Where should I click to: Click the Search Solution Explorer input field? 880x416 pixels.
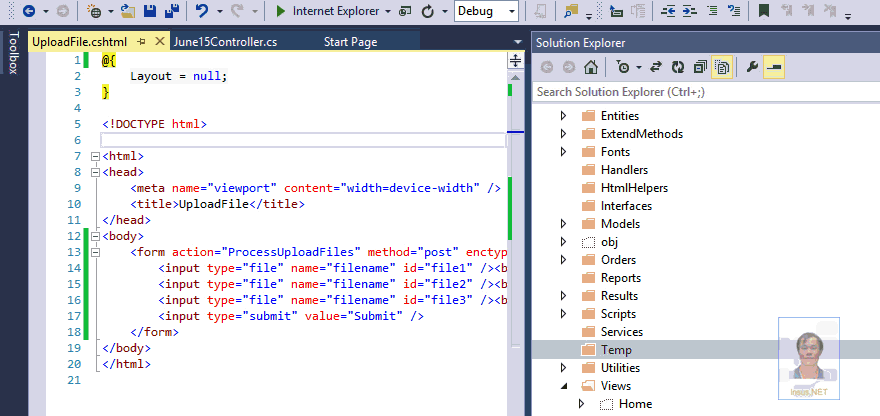(705, 92)
